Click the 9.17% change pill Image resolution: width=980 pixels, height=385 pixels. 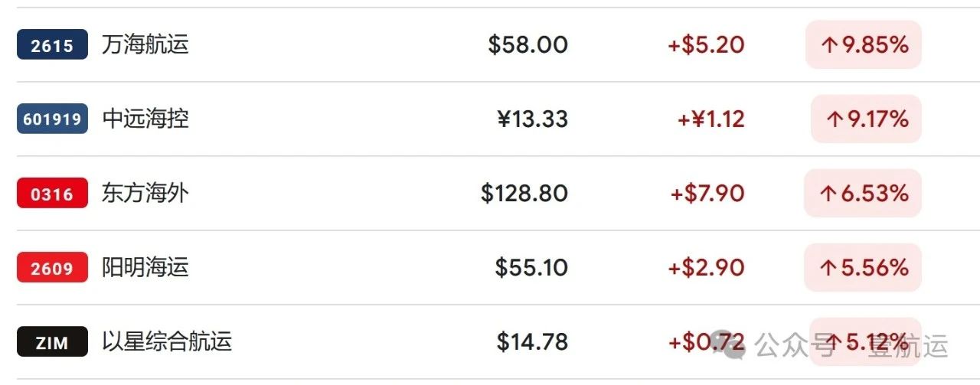pyautogui.click(x=866, y=119)
